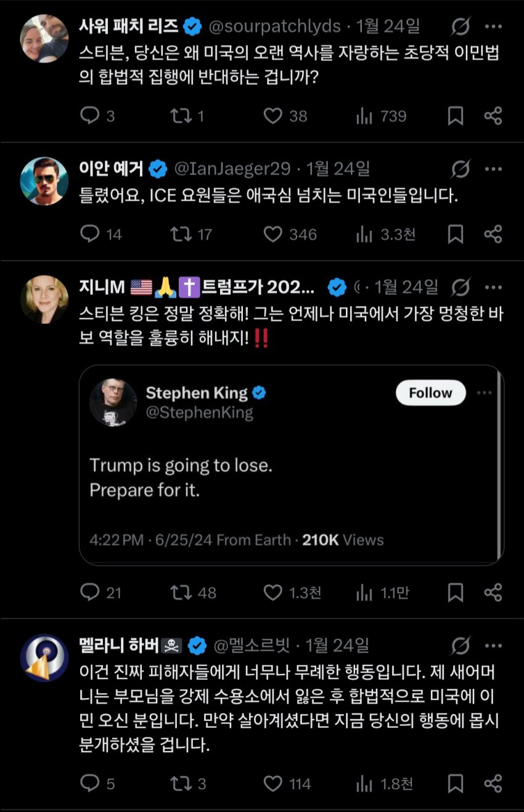
Task: View analytics showing 739 views
Action: coord(365,116)
